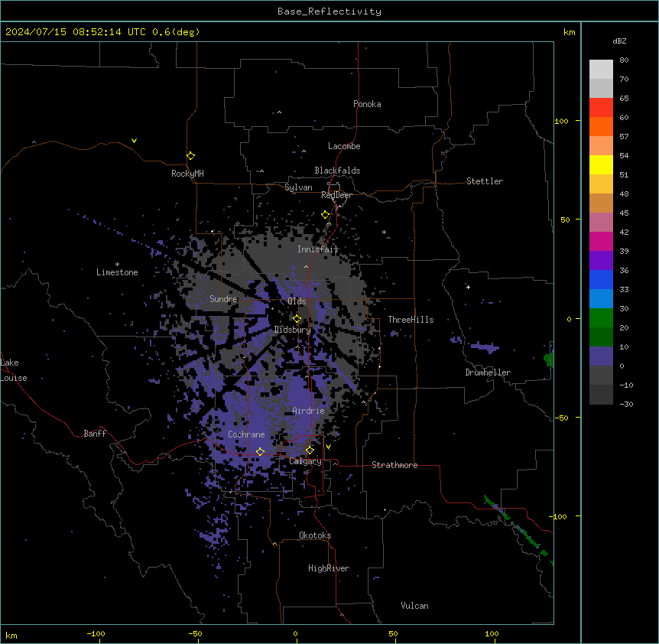
Task: Click the Drumheller label
Action: click(x=488, y=372)
